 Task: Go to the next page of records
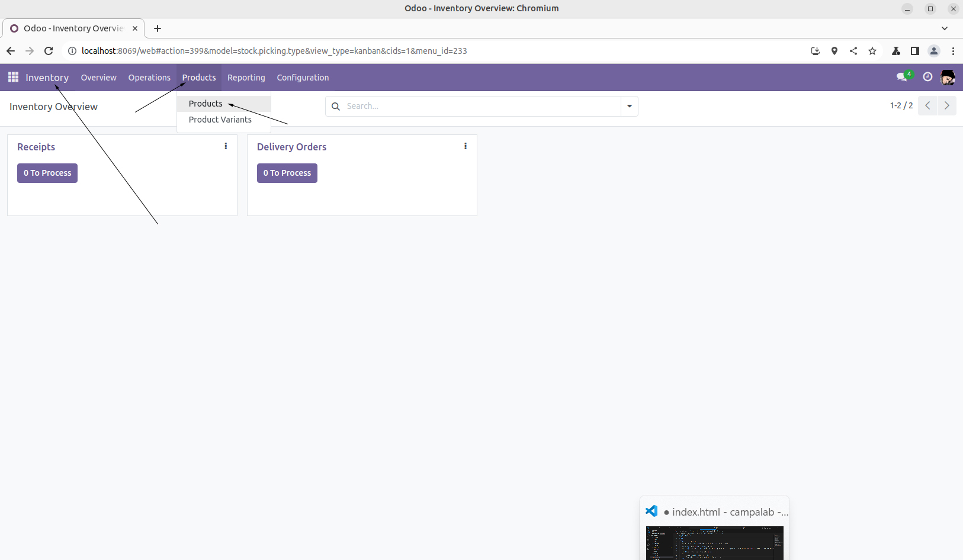(x=946, y=105)
